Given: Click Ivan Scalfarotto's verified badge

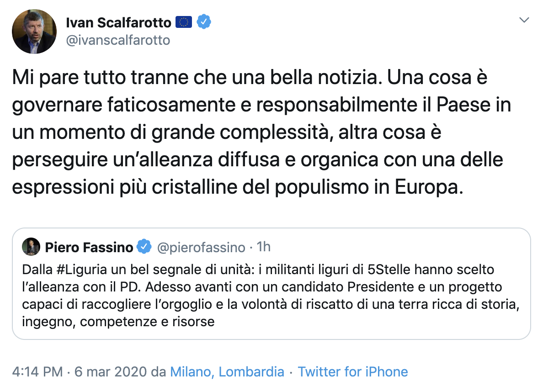Looking at the screenshot, I should pos(204,22).
